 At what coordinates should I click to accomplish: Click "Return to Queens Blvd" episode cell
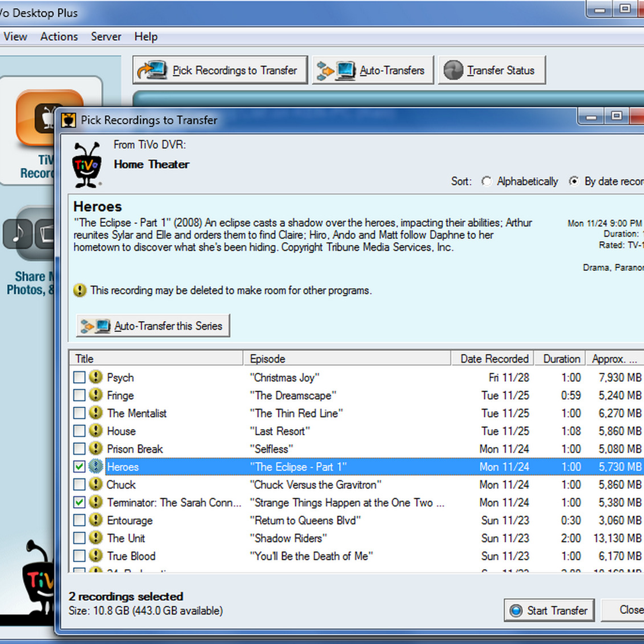point(305,520)
